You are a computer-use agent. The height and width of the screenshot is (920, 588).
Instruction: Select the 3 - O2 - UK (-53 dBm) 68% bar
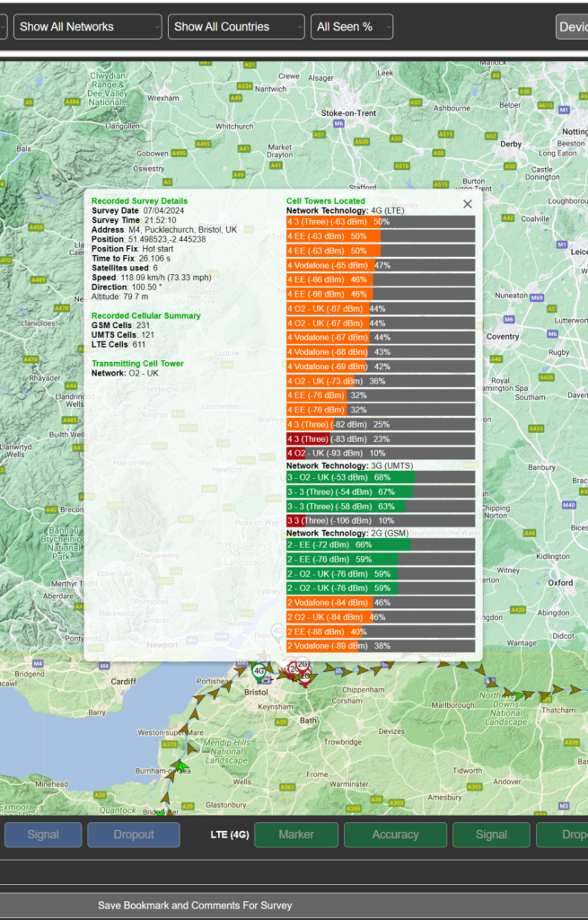click(x=381, y=478)
